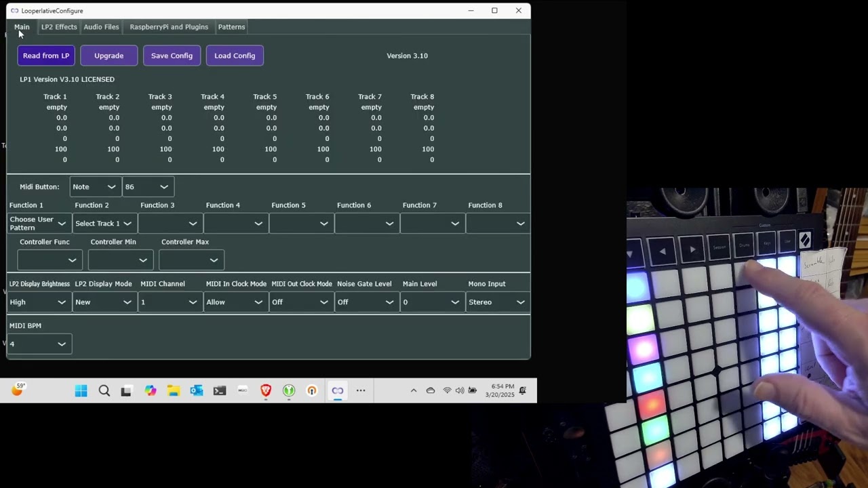Open battery status tray icon
This screenshot has width=868, height=488.
pos(473,390)
